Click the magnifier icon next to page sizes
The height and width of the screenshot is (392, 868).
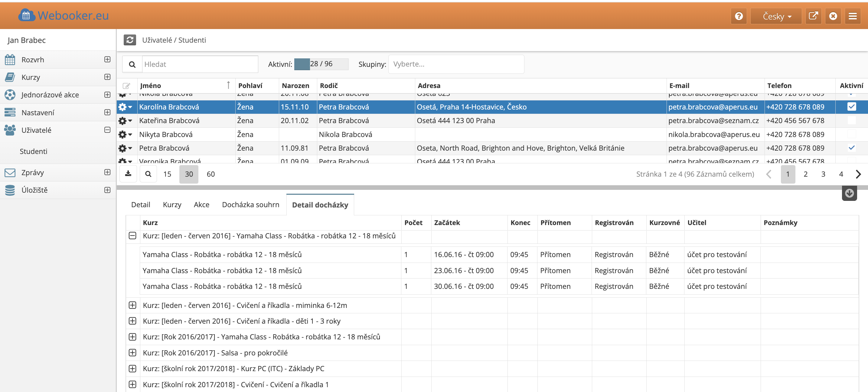pos(148,174)
